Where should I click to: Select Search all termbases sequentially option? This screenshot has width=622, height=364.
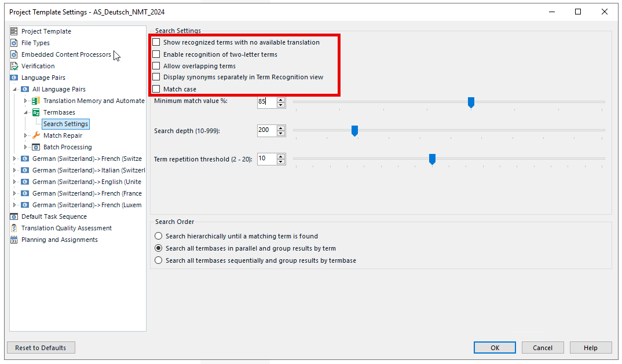(158, 260)
